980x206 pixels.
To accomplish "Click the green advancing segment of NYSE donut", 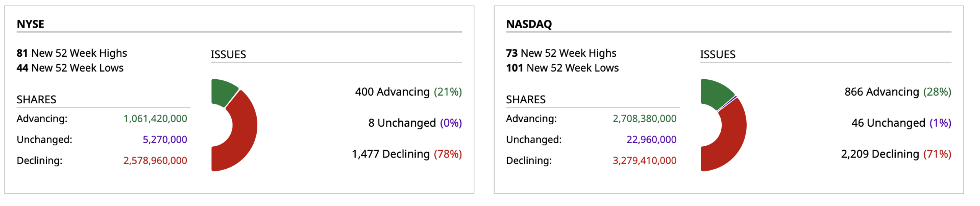I will [223, 91].
